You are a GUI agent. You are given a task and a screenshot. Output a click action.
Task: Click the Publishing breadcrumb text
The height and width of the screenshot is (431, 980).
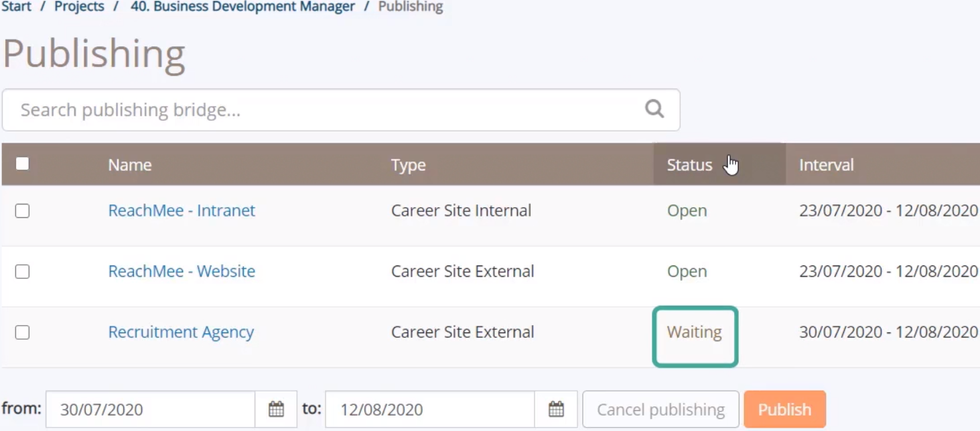(411, 7)
